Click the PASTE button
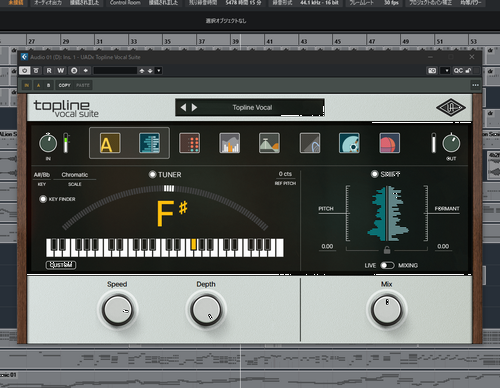Screen dimensions: 500x388 [83, 85]
